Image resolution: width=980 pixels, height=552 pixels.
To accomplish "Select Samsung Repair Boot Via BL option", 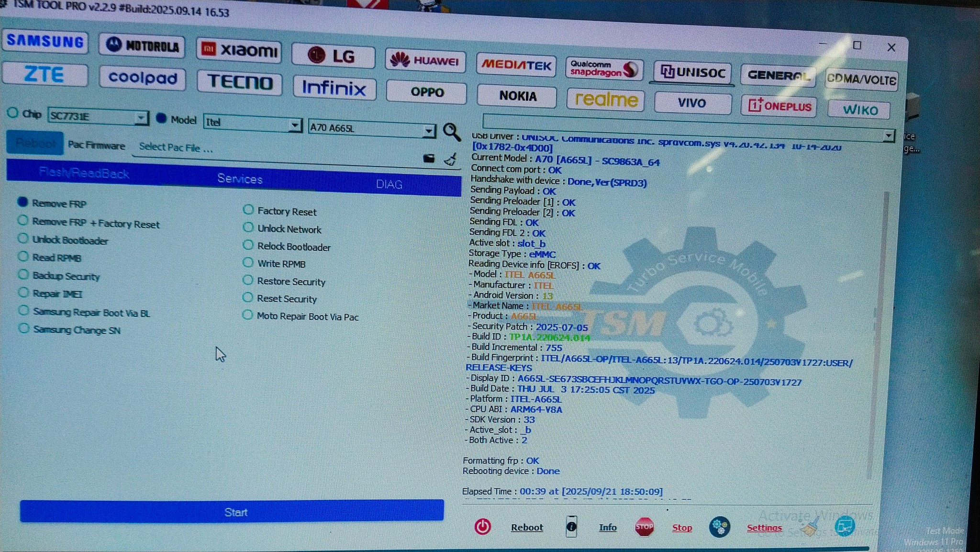I will pyautogui.click(x=23, y=310).
